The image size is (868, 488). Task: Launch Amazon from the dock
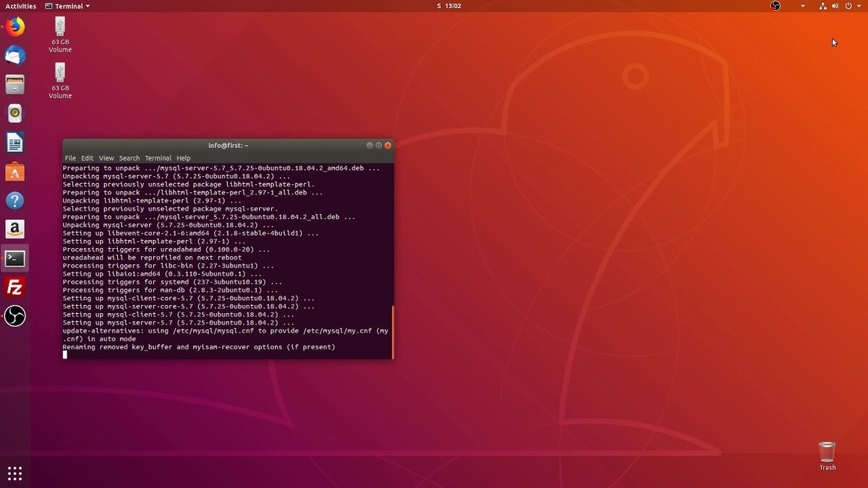15,229
